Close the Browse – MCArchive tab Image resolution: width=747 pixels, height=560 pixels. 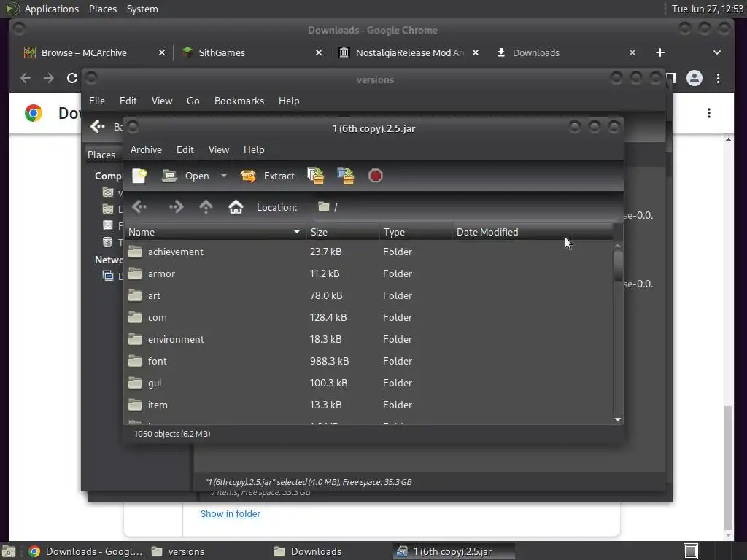click(x=162, y=52)
